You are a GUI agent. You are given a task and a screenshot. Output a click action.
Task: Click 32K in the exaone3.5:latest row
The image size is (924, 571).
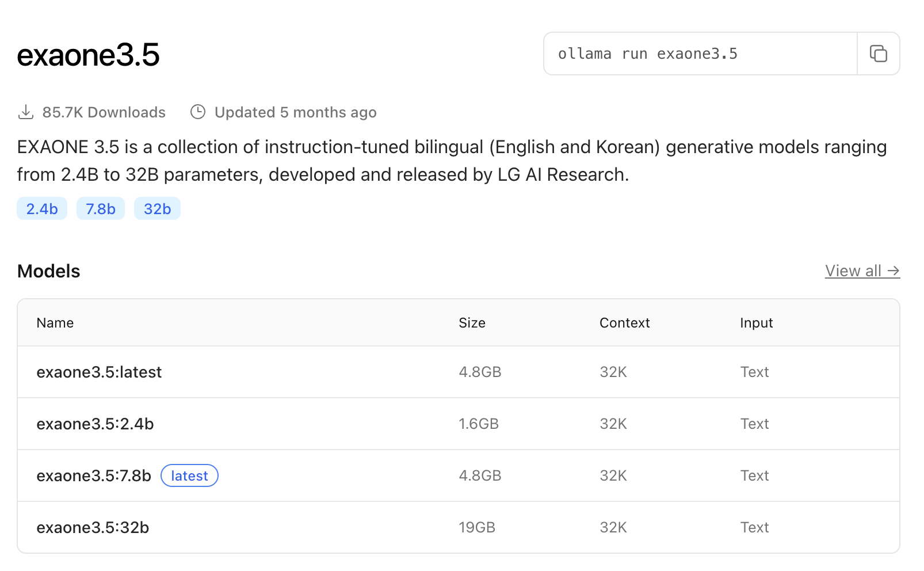tap(613, 372)
